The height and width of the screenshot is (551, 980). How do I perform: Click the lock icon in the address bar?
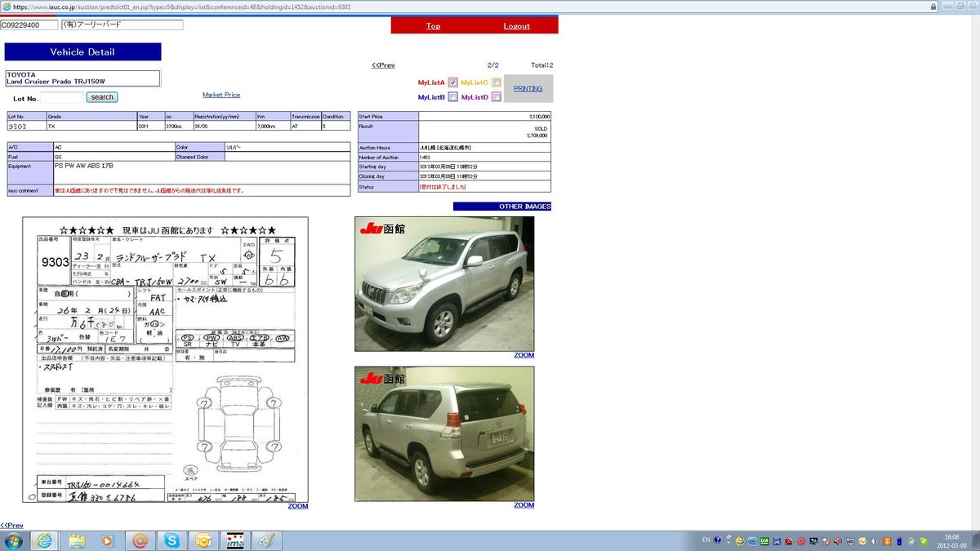[x=933, y=7]
